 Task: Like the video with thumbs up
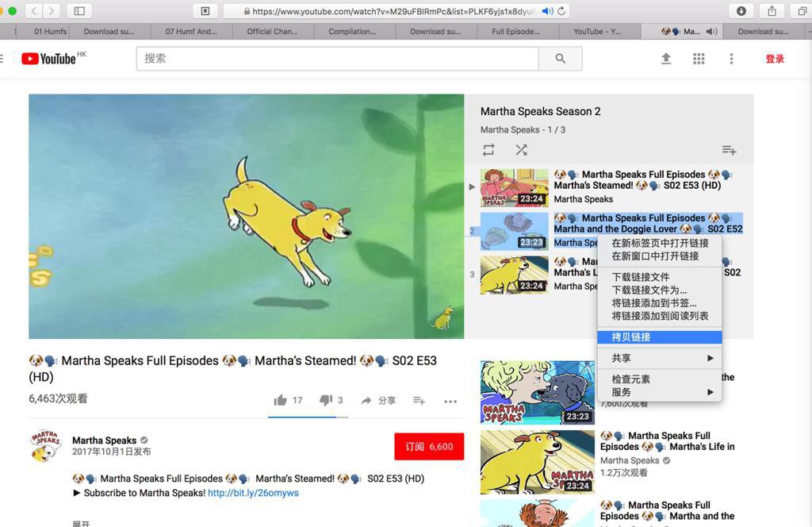click(280, 400)
